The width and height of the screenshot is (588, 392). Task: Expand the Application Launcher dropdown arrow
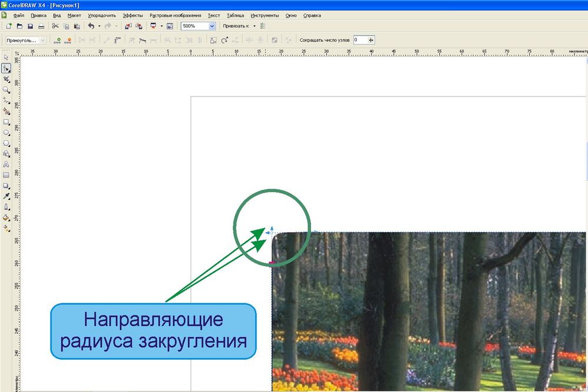click(162, 26)
